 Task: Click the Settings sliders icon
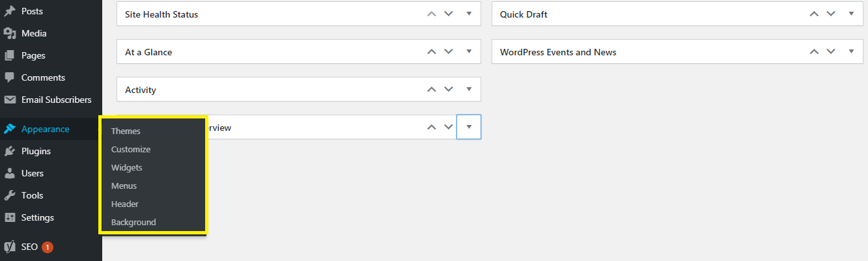pos(10,217)
